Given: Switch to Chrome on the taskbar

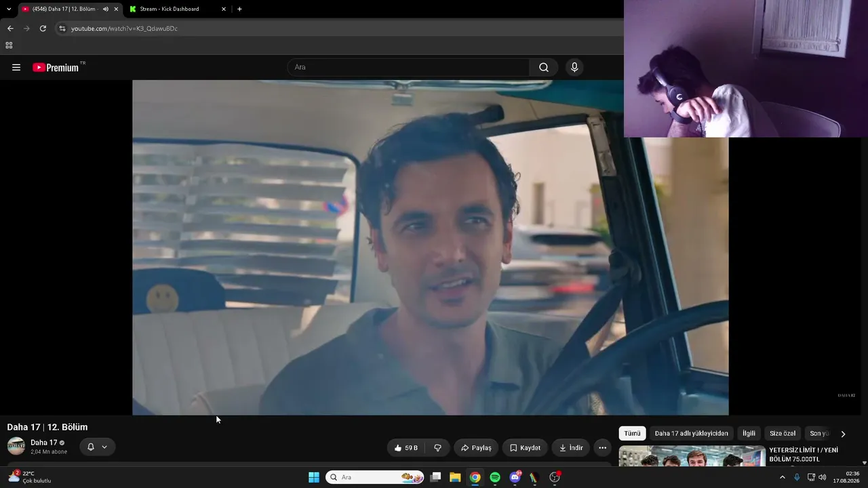Looking at the screenshot, I should (x=475, y=477).
